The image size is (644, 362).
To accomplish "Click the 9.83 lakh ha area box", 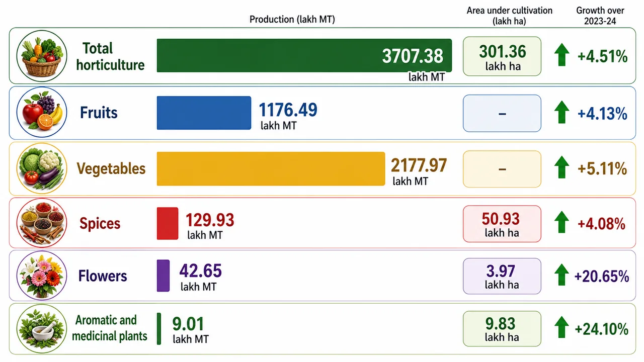I will point(502,328).
